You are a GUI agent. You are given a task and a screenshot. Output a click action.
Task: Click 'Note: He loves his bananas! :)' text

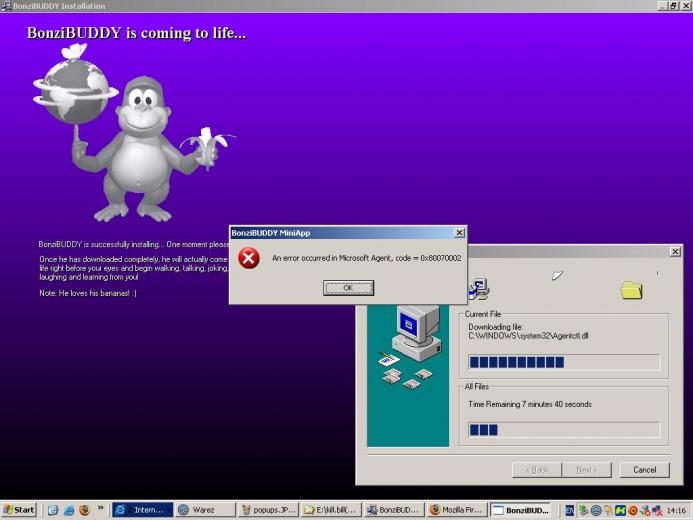[88, 293]
